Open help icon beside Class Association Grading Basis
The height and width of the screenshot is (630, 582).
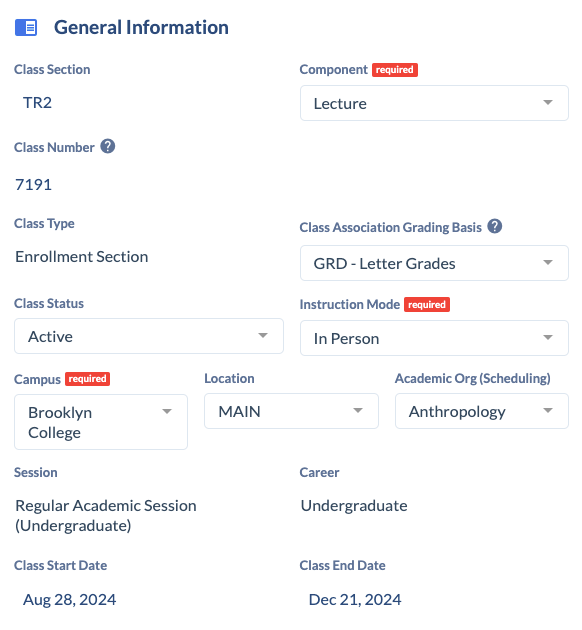point(494,226)
